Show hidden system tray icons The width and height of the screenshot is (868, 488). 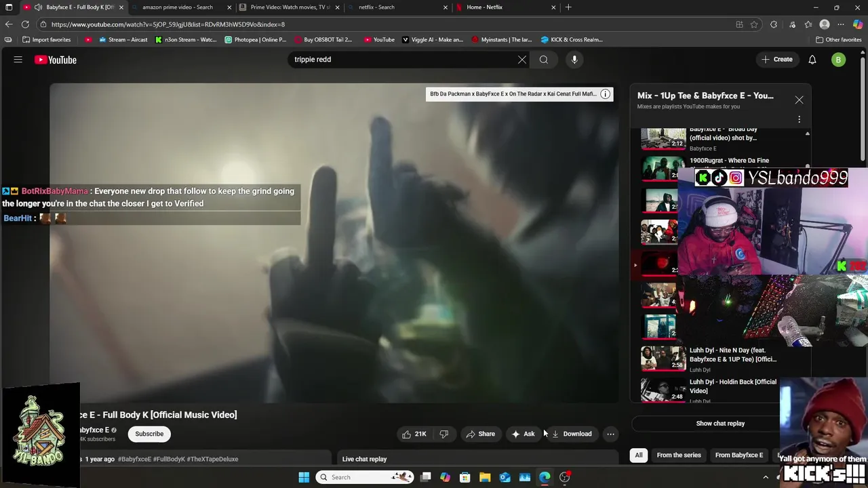coord(766,477)
